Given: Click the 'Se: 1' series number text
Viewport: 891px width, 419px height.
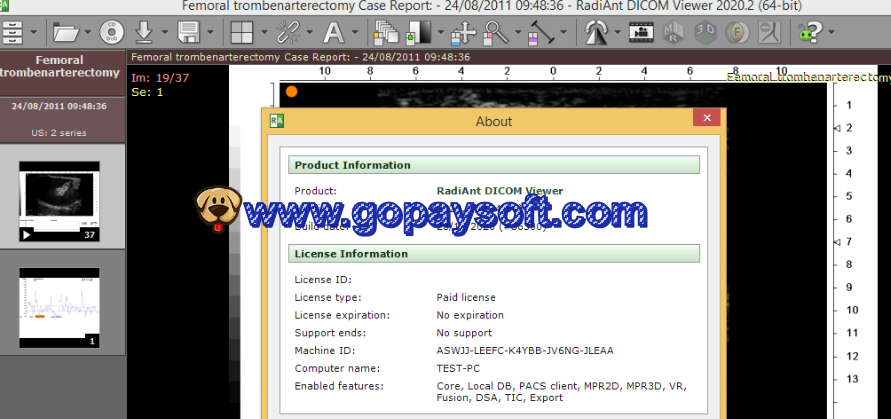Looking at the screenshot, I should pos(147,92).
